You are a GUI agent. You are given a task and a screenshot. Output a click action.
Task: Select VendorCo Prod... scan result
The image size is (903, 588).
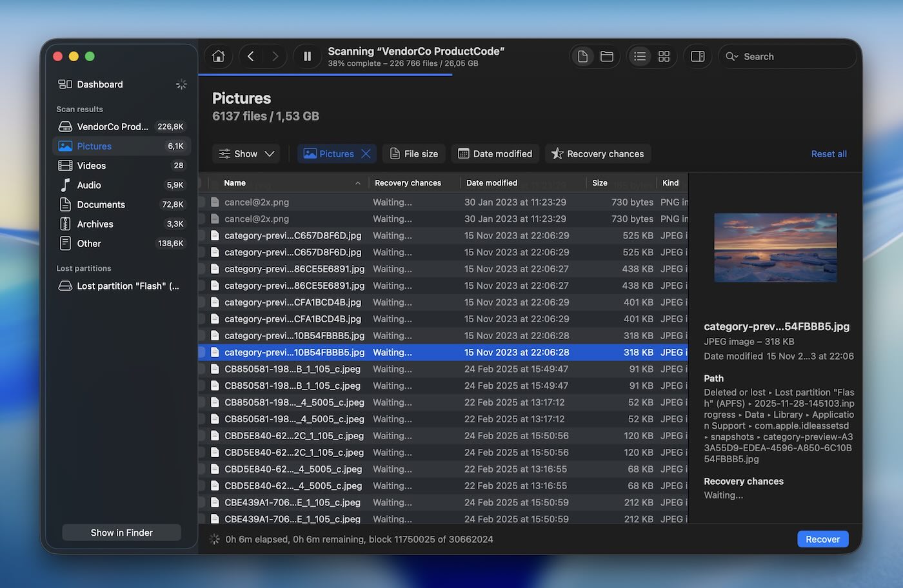coord(121,127)
